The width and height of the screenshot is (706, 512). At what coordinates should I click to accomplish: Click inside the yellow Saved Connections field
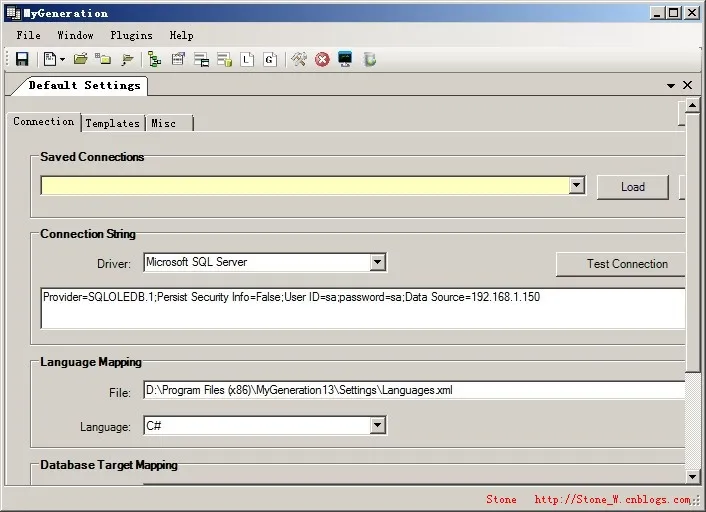[305, 185]
